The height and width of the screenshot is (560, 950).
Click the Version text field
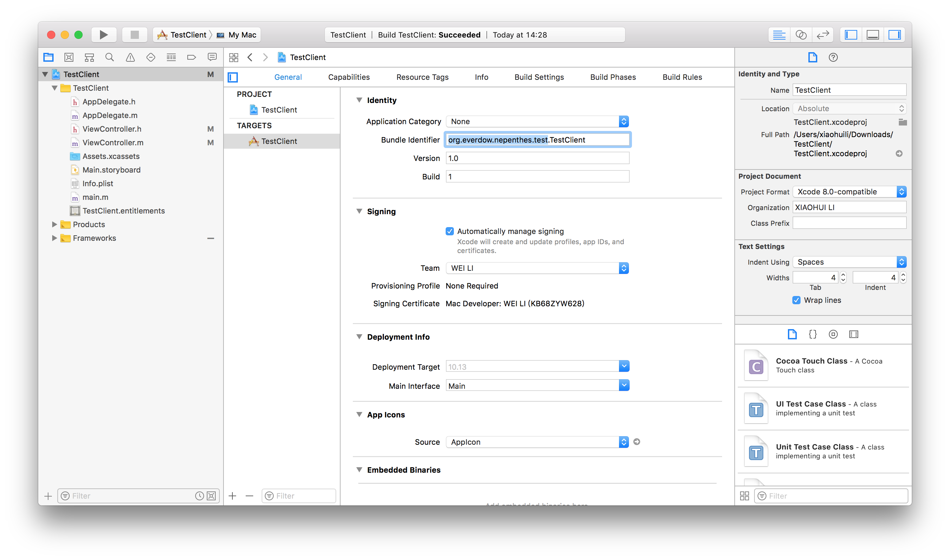537,158
